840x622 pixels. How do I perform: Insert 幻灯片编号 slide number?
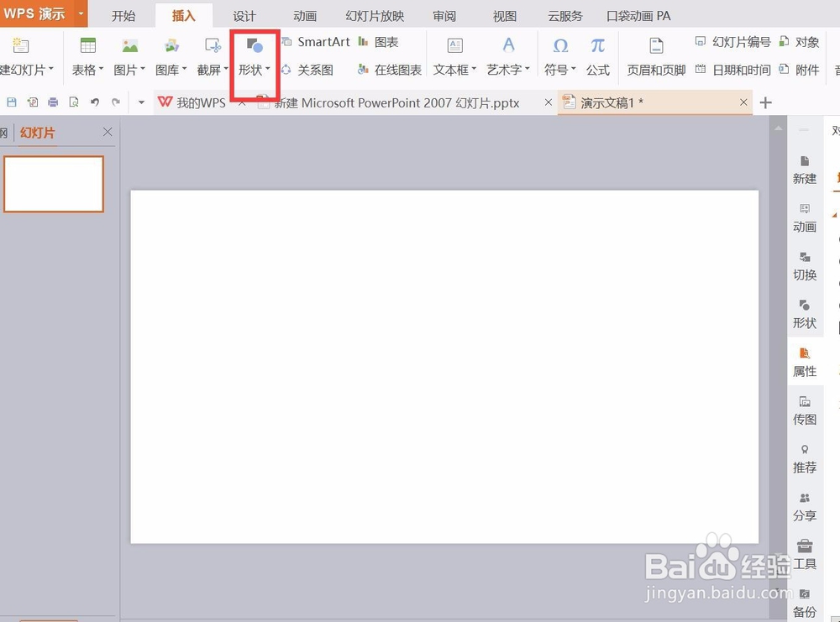[x=733, y=42]
